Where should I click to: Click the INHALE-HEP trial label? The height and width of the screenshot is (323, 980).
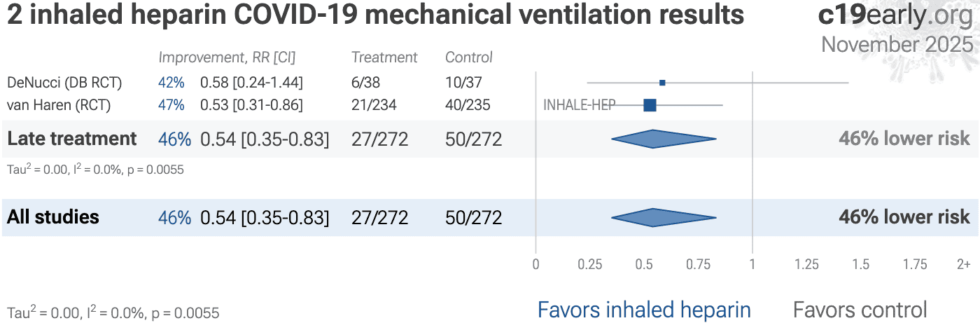point(579,105)
